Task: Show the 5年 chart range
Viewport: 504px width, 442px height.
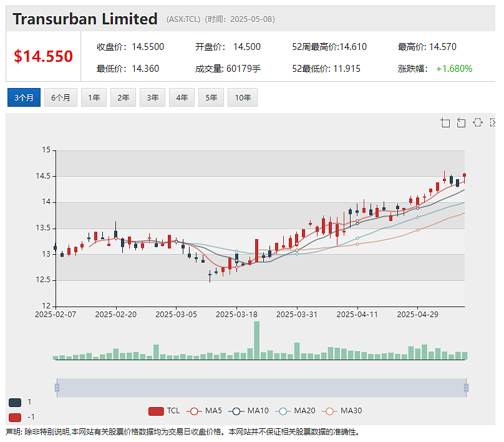Action: coord(211,97)
